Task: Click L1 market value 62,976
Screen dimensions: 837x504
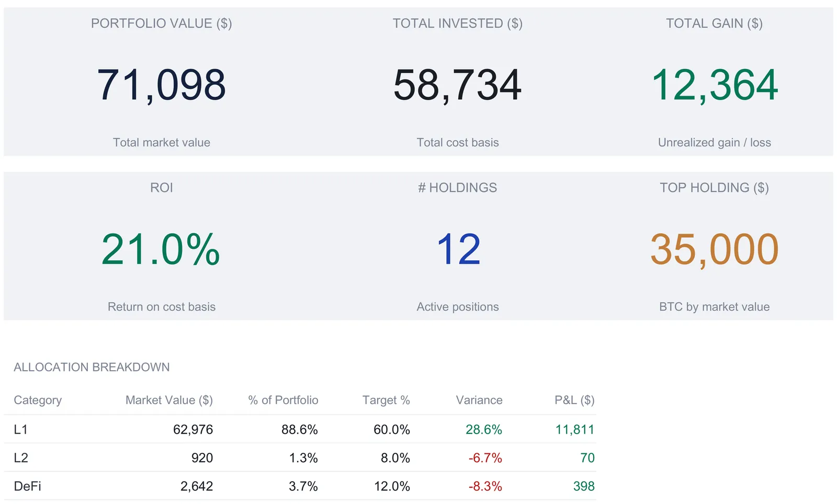Action: pos(193,430)
